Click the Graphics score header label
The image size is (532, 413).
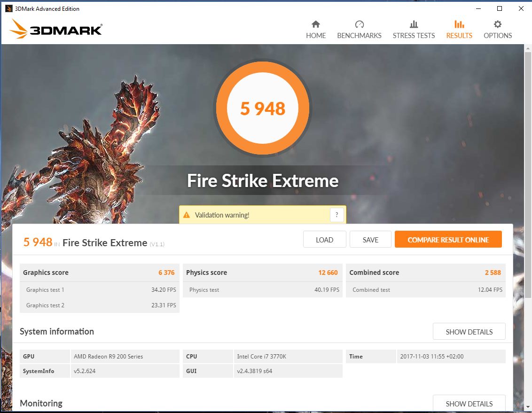click(x=46, y=273)
